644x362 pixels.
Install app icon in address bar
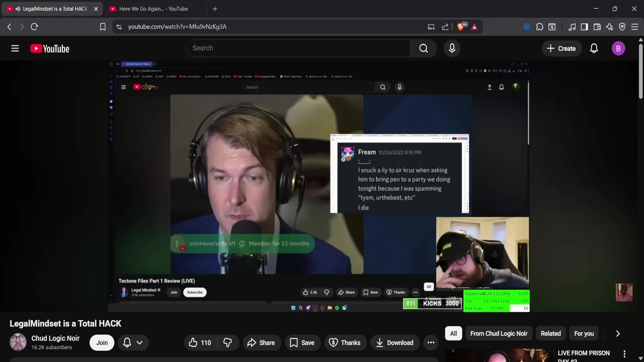[431, 27]
